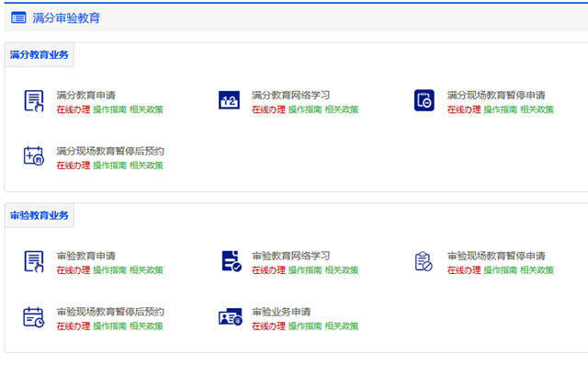Image resolution: width=588 pixels, height=366 pixels.
Task: Click the 审验现场教育暂停申请 clipboard icon
Action: click(424, 261)
